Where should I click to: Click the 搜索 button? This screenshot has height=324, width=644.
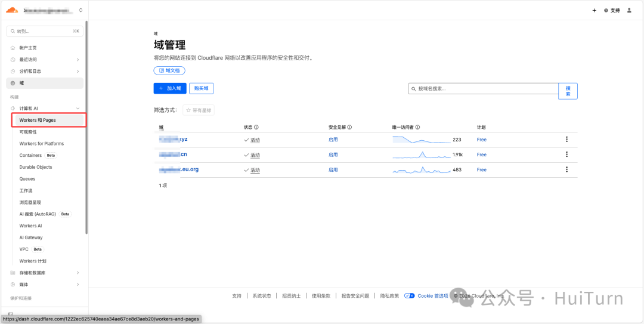(x=568, y=91)
